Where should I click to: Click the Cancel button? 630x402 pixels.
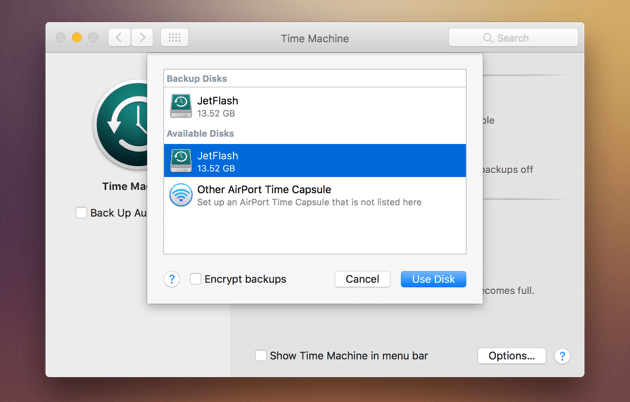pyautogui.click(x=362, y=279)
